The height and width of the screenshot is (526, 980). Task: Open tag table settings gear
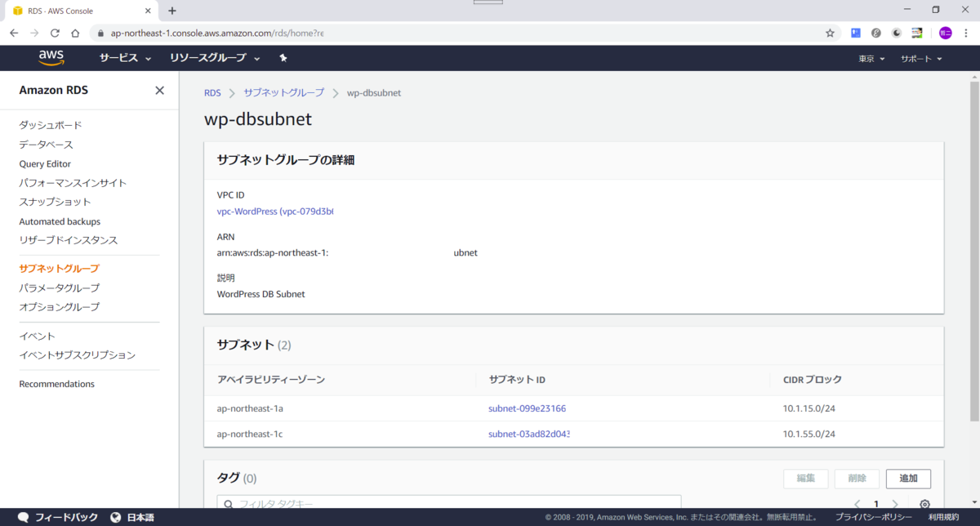924,505
